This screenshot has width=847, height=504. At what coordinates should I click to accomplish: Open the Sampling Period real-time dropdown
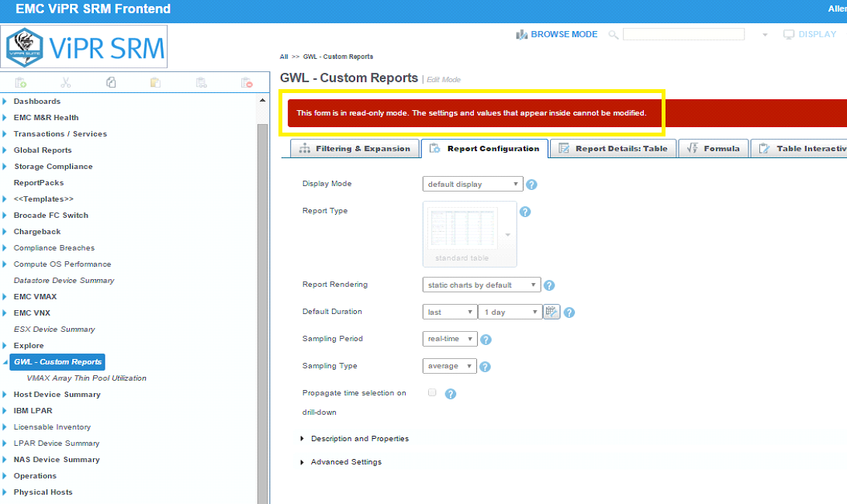click(449, 339)
